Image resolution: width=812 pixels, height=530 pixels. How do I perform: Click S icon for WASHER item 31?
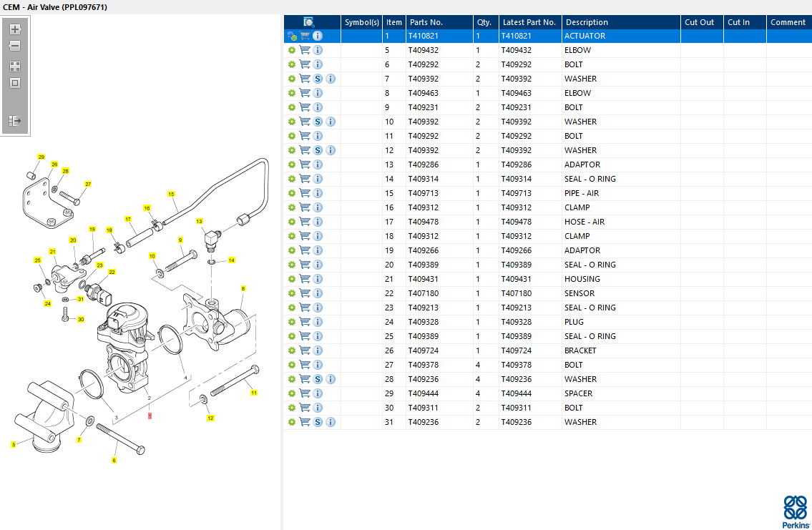click(x=318, y=422)
